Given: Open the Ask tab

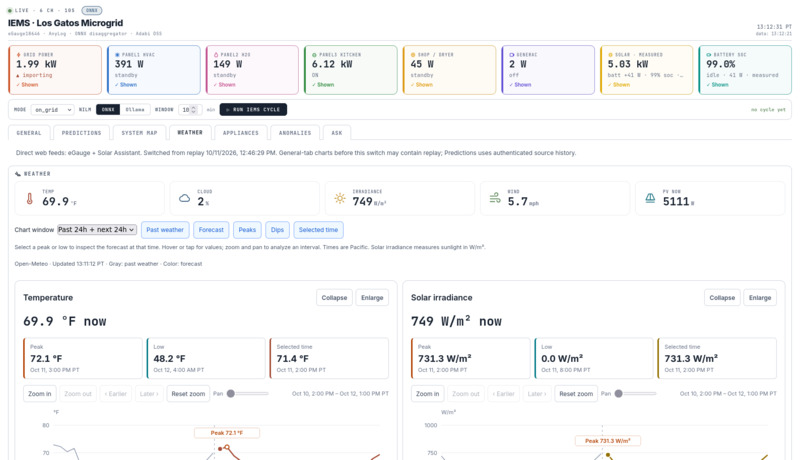Looking at the screenshot, I should pyautogui.click(x=337, y=133).
